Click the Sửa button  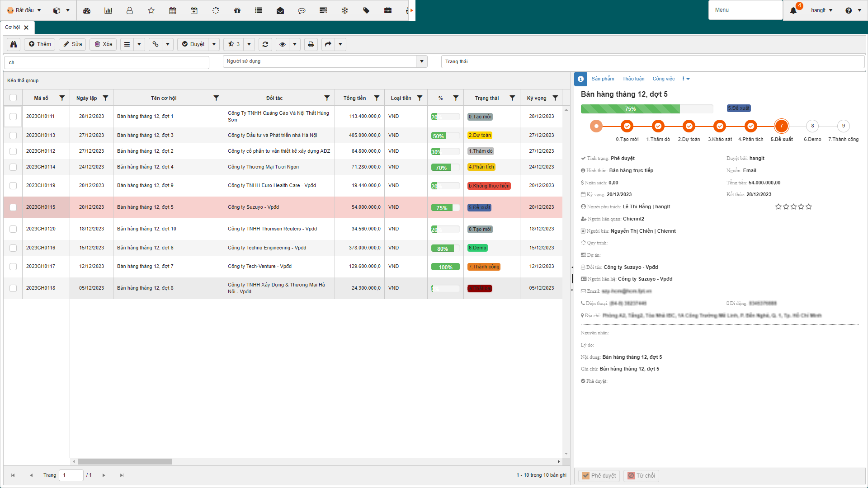pyautogui.click(x=72, y=44)
